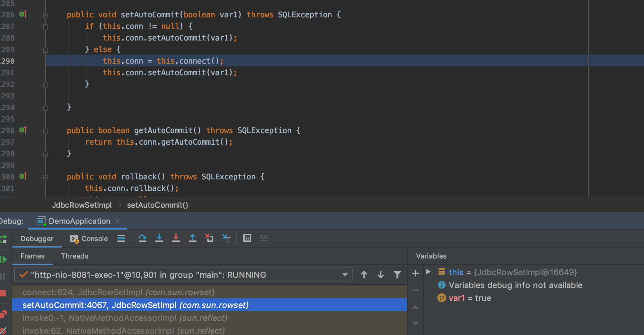Screen dimensions: 644x335
Task: Click the frames filter funnel icon
Action: point(397,275)
